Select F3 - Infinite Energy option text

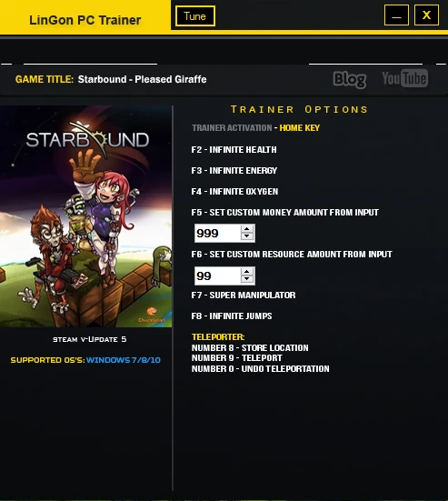point(234,171)
